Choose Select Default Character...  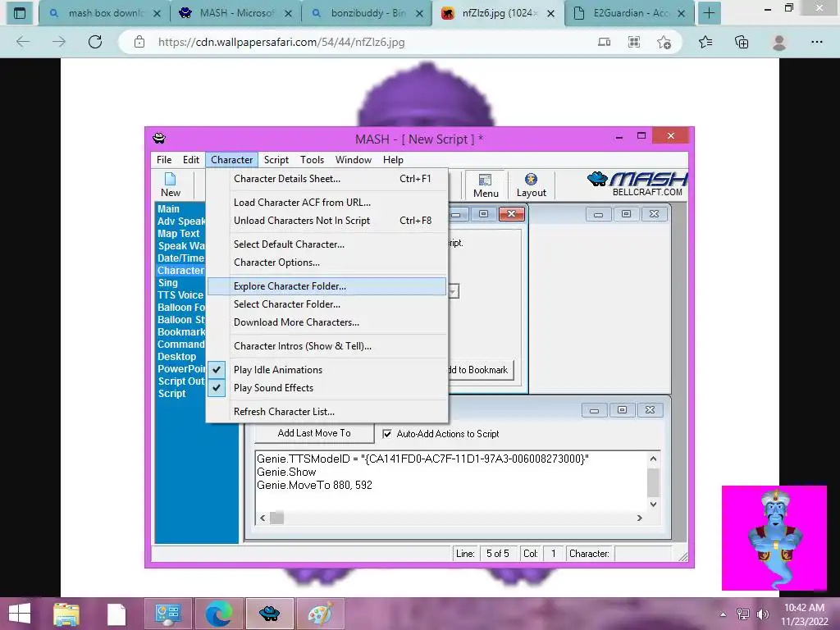coord(326,244)
